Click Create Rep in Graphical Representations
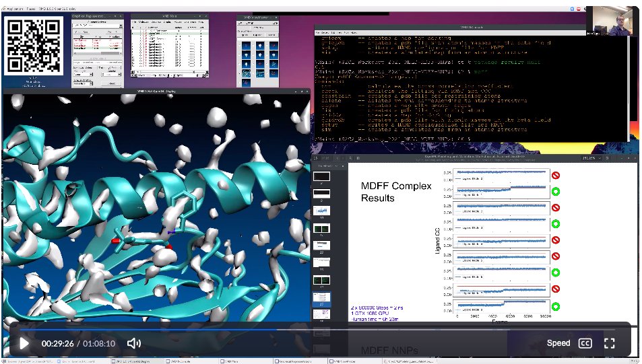Viewport: 642px width, 364px height. 82,32
